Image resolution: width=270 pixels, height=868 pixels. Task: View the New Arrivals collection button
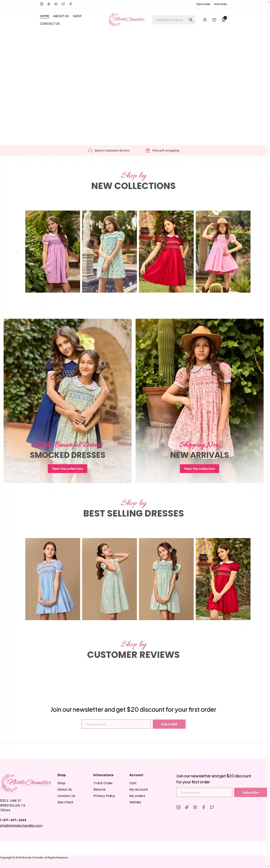199,469
